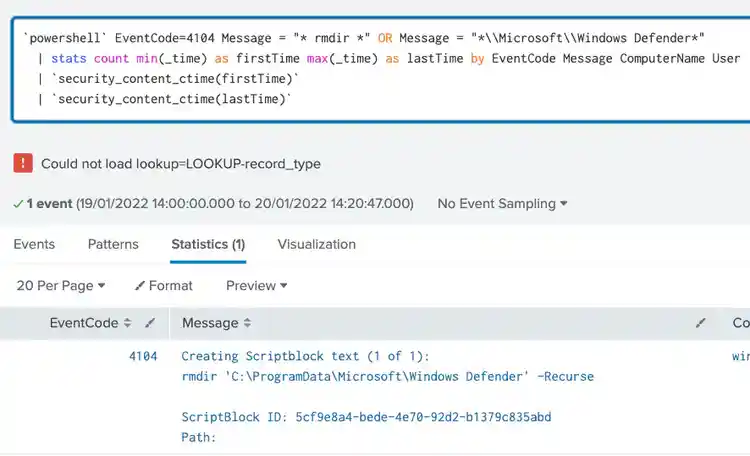Switch to the Patterns tab
Screen dimensions: 750x456
click(x=113, y=244)
